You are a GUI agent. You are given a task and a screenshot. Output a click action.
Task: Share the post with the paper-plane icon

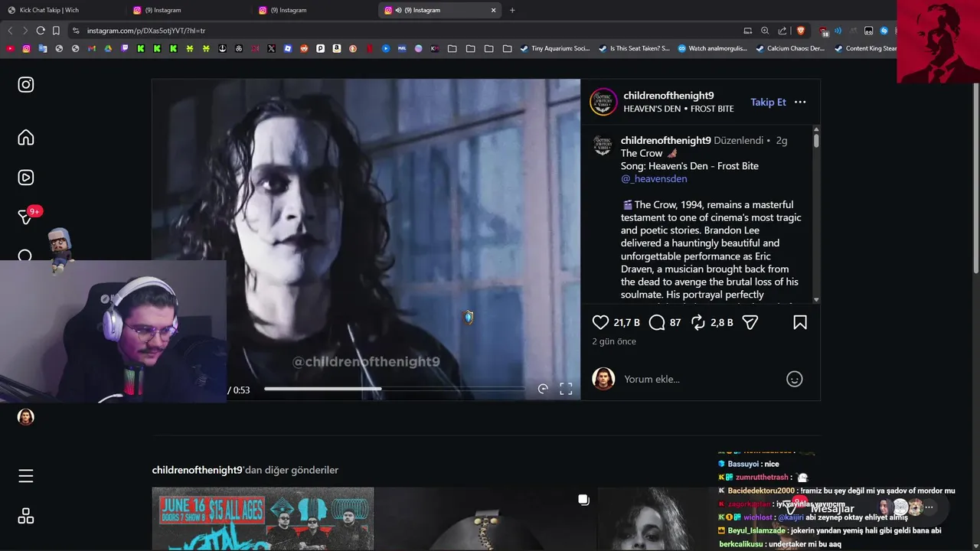coord(750,323)
